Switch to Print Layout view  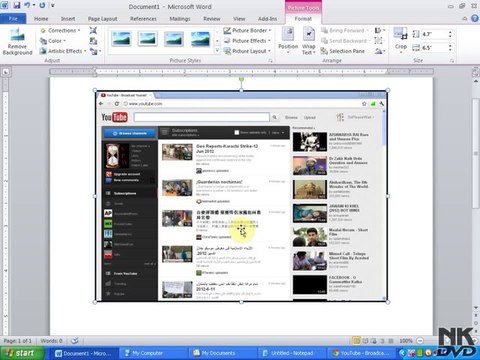[356, 341]
